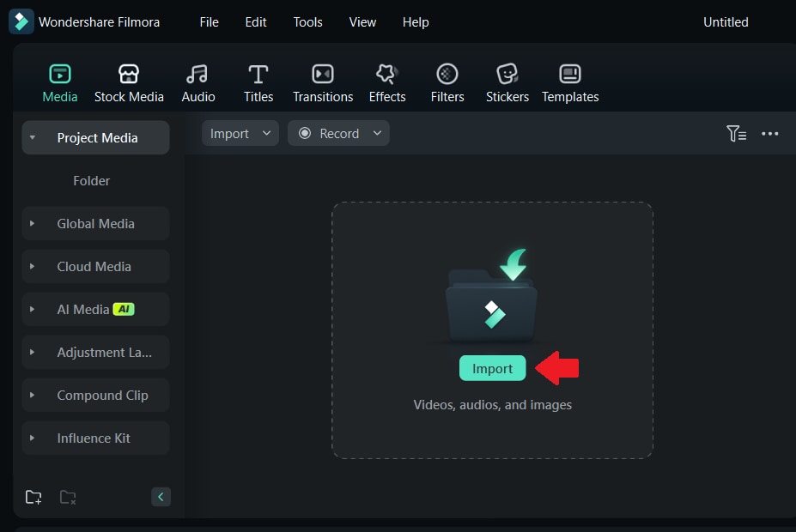Screen dimensions: 796x532
Task: Open the File menu
Action: click(x=210, y=22)
